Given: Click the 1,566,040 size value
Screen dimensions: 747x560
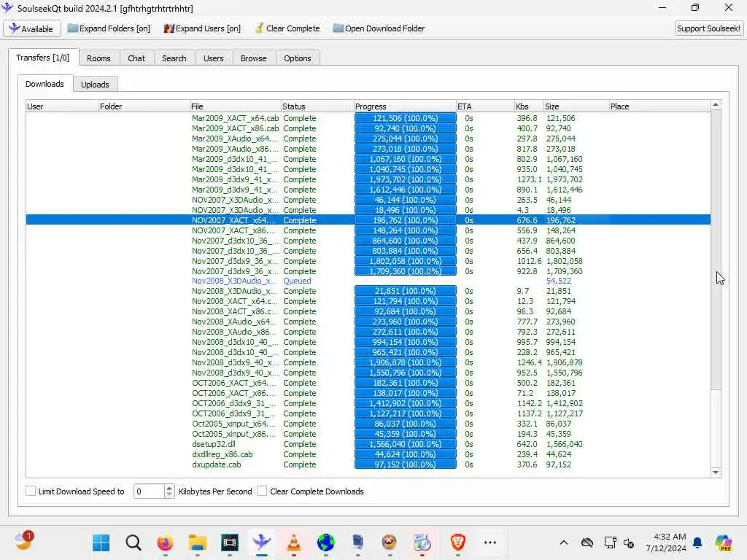Looking at the screenshot, I should coord(564,444).
